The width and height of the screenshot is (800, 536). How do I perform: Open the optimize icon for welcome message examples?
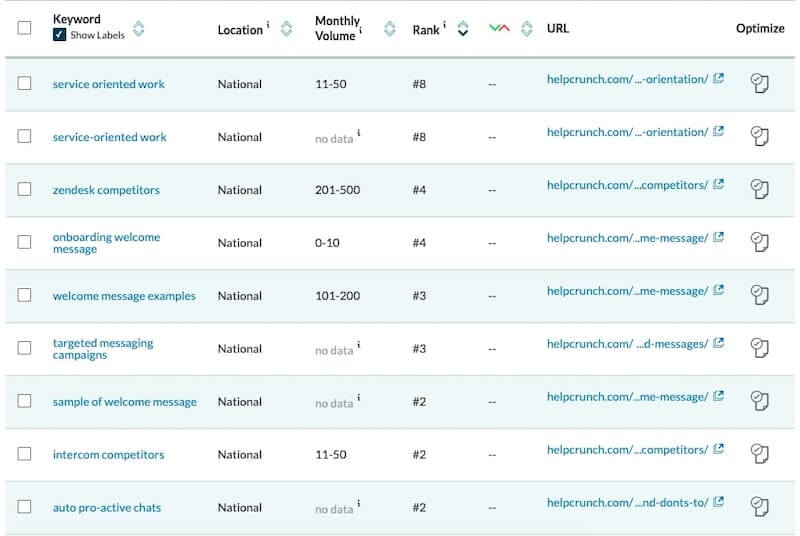click(759, 295)
